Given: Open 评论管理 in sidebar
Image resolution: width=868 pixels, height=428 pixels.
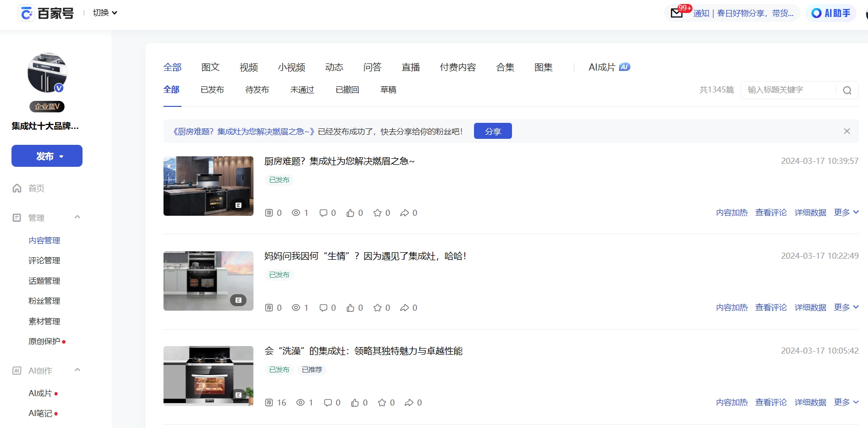Looking at the screenshot, I should [44, 260].
